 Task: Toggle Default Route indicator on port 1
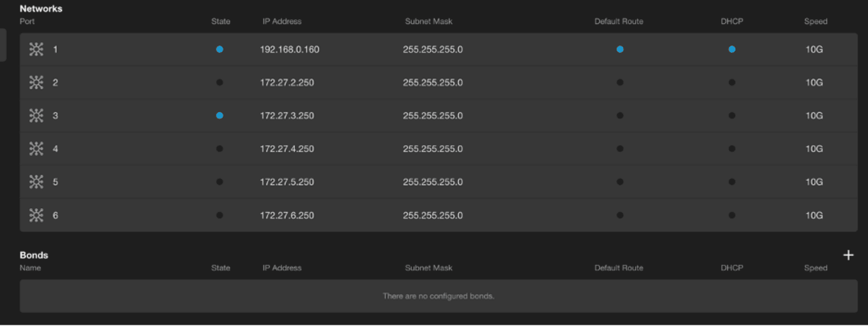coord(619,50)
